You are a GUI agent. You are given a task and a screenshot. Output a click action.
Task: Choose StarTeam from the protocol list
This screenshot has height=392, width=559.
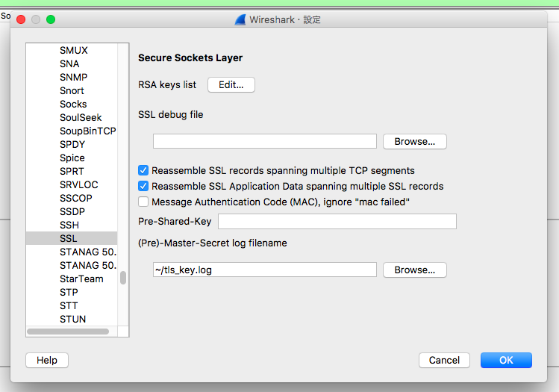(81, 279)
